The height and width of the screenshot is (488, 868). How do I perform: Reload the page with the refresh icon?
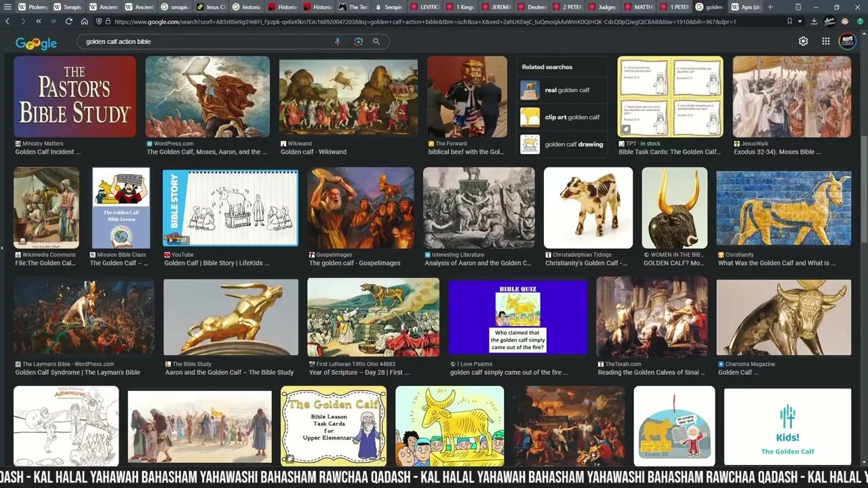[x=68, y=21]
